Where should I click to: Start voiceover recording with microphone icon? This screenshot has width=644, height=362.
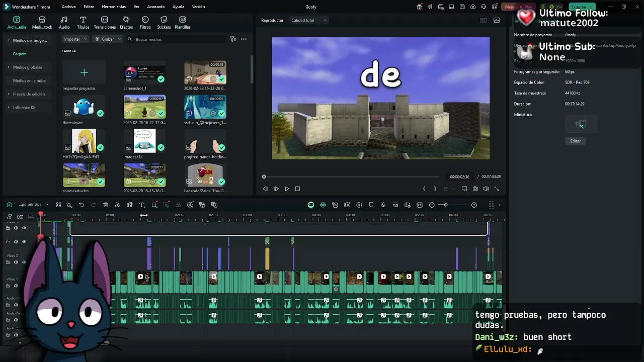coord(383,205)
